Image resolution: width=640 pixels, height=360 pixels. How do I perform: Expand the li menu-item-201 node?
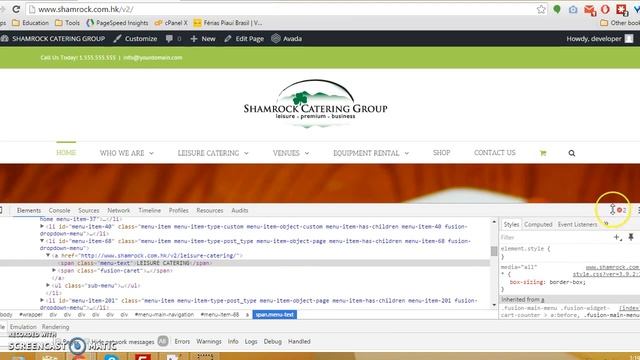(42, 300)
